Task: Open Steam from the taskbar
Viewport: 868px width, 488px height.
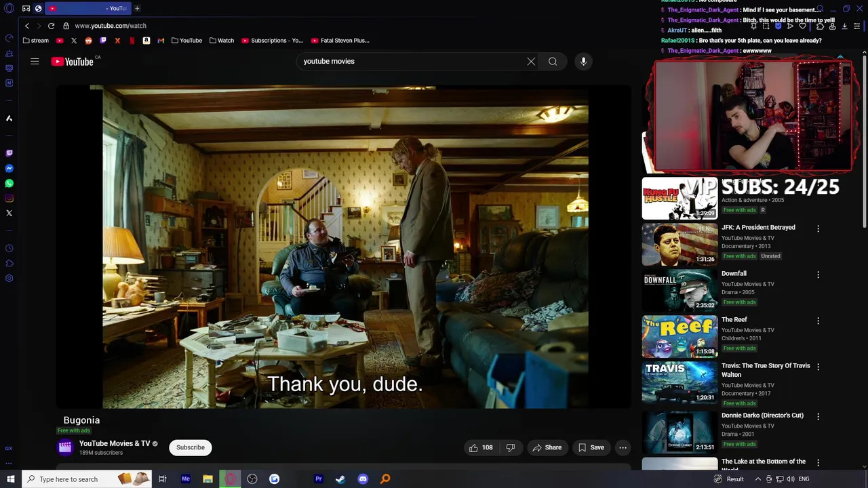Action: click(x=340, y=479)
